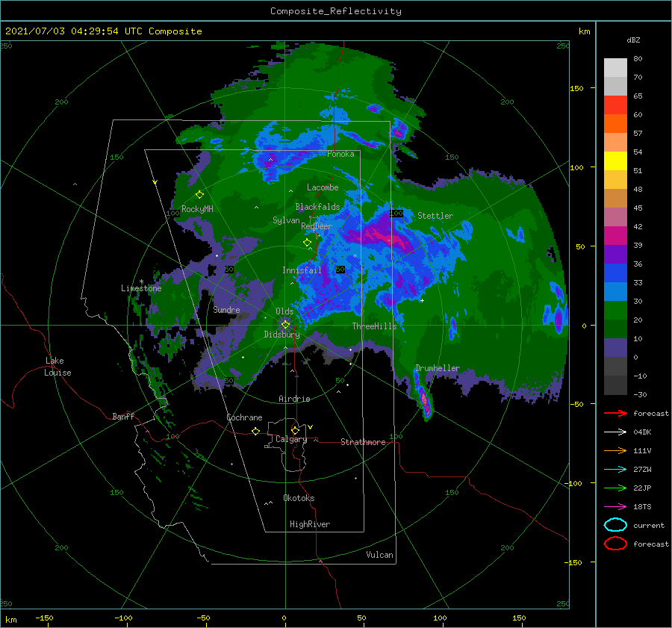672x628 pixels.
Task: Click the RockyMH label
Action: (x=197, y=209)
